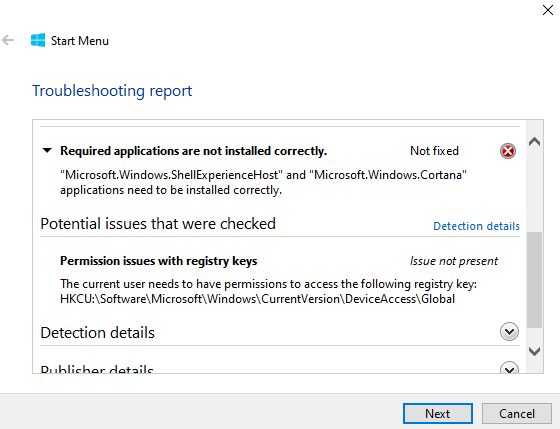Image resolution: width=560 pixels, height=429 pixels.
Task: Close the troubleshooter window
Action: tap(548, 10)
